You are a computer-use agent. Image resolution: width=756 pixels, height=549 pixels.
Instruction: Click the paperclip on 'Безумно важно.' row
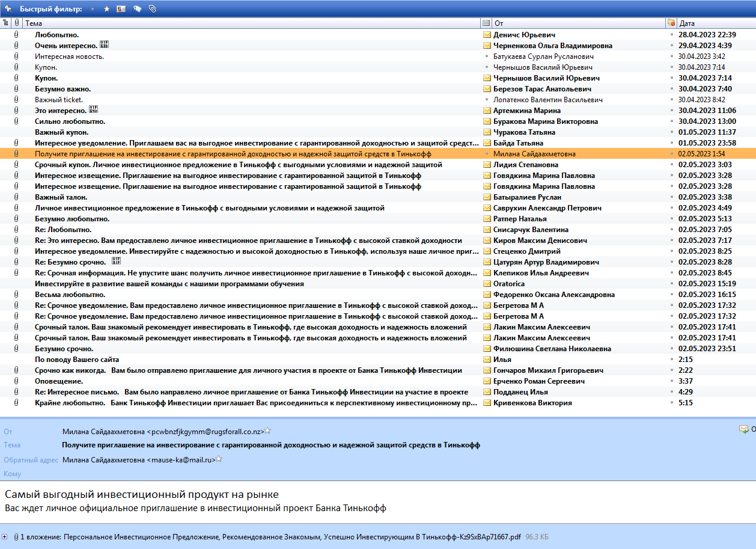[x=17, y=89]
